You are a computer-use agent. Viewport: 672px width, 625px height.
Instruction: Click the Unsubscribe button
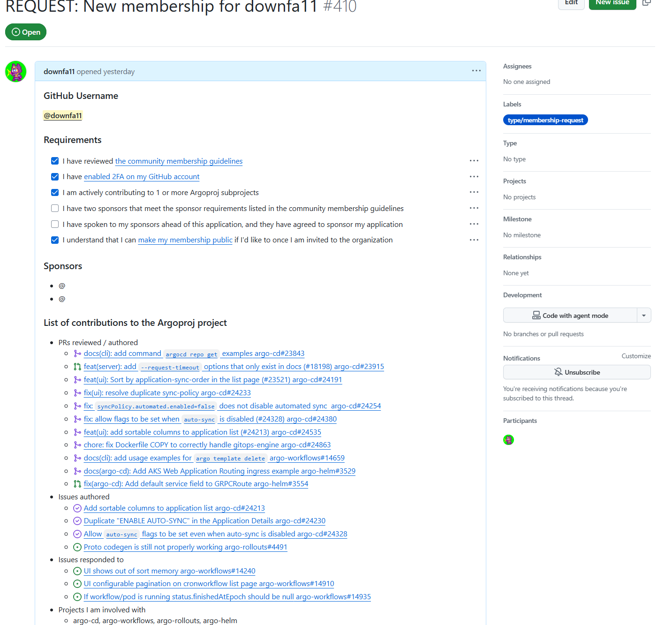[x=577, y=372]
